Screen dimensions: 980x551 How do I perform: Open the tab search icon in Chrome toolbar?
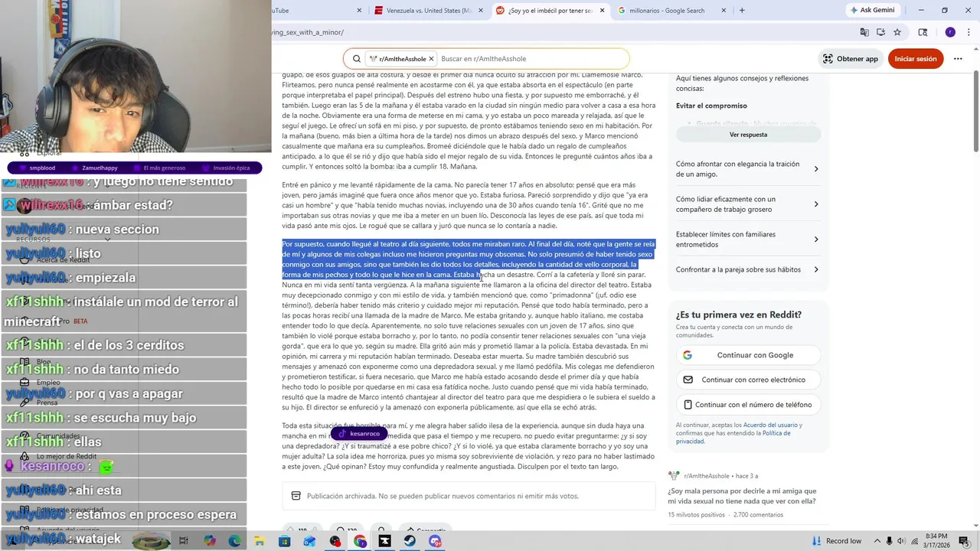click(x=923, y=32)
